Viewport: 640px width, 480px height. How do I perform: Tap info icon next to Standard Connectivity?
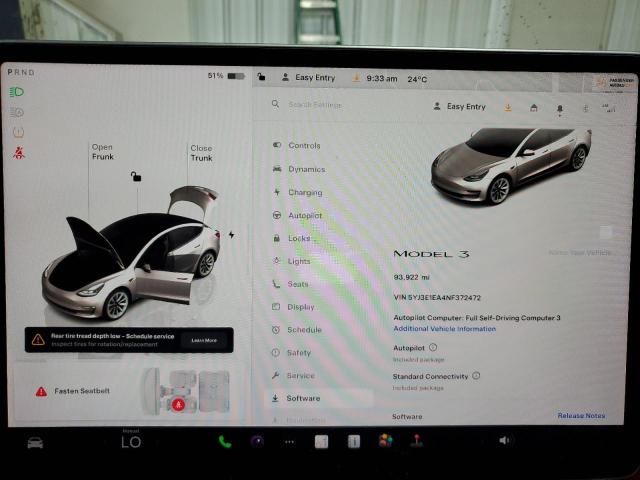476,376
